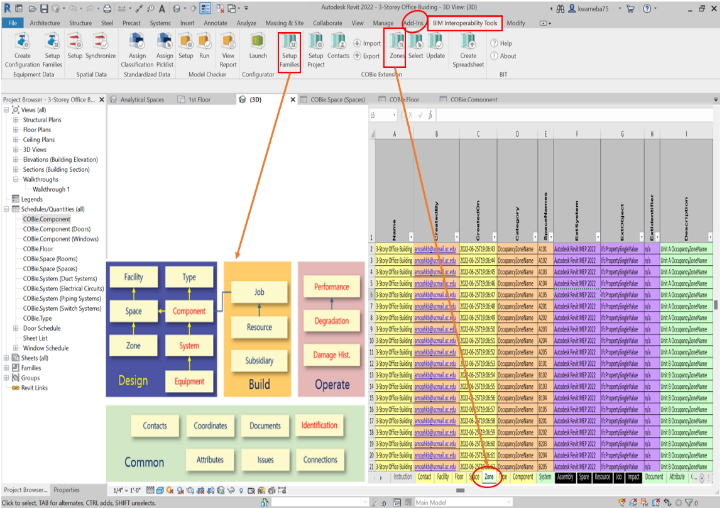Select COBie.Space (Rooms) schedule in browser
722x508 pixels.
pos(54,258)
